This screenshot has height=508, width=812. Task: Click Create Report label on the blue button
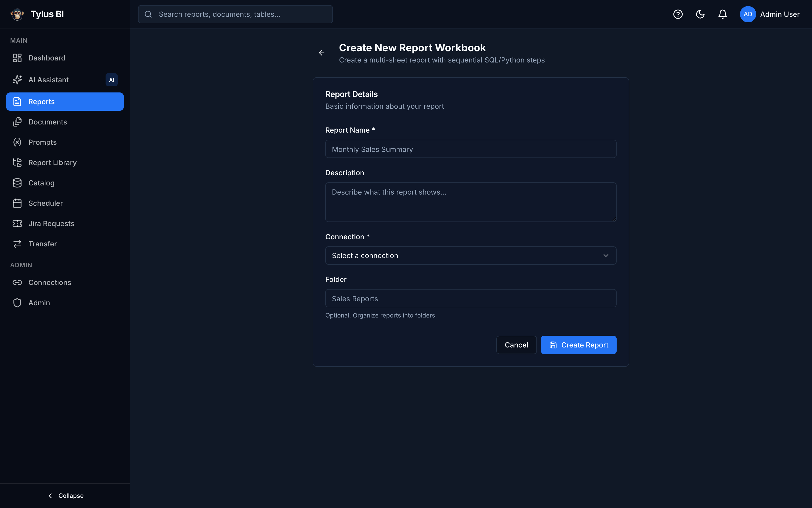584,345
